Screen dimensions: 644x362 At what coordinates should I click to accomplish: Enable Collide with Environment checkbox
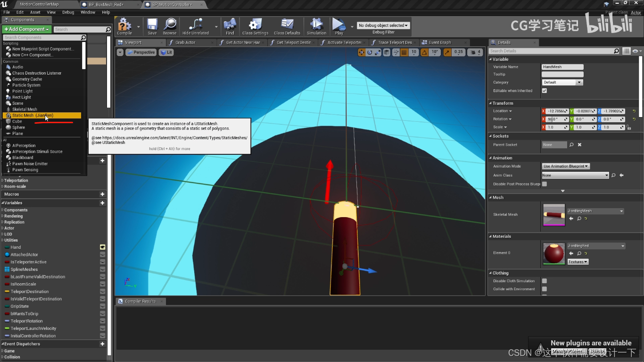pos(545,289)
